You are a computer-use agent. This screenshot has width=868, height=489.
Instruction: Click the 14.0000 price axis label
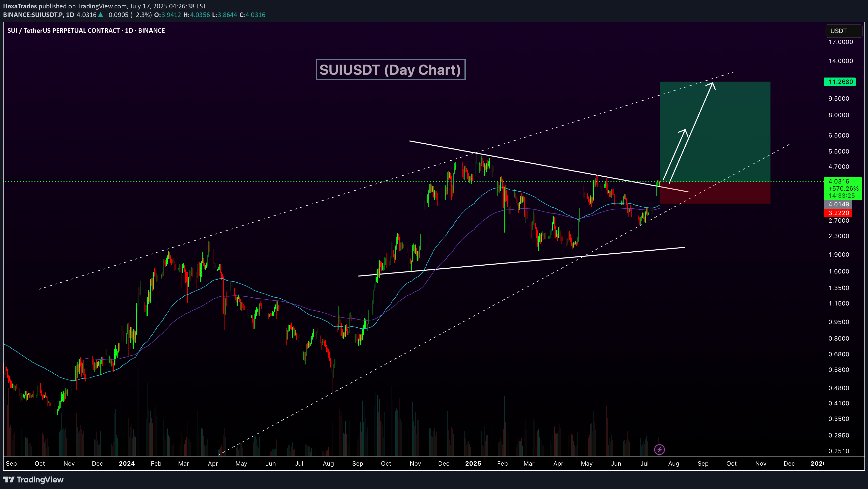(841, 61)
